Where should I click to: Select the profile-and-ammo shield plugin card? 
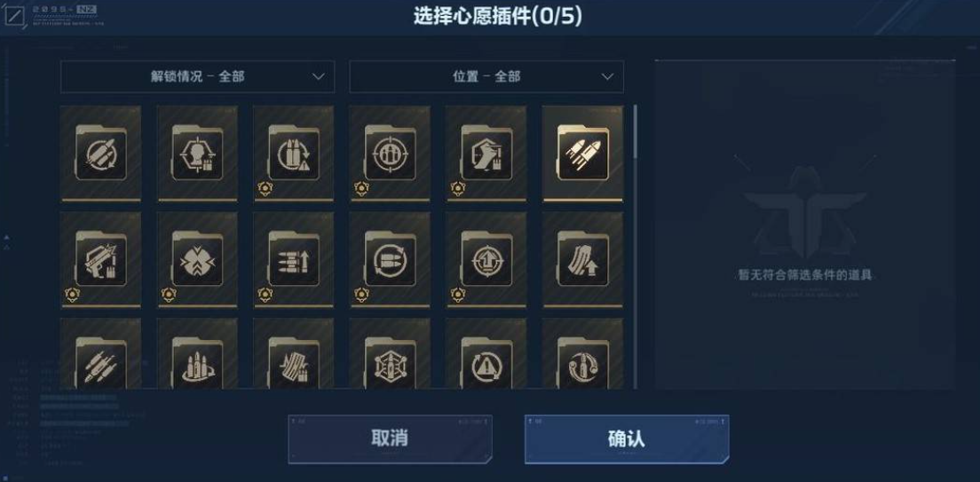486,154
